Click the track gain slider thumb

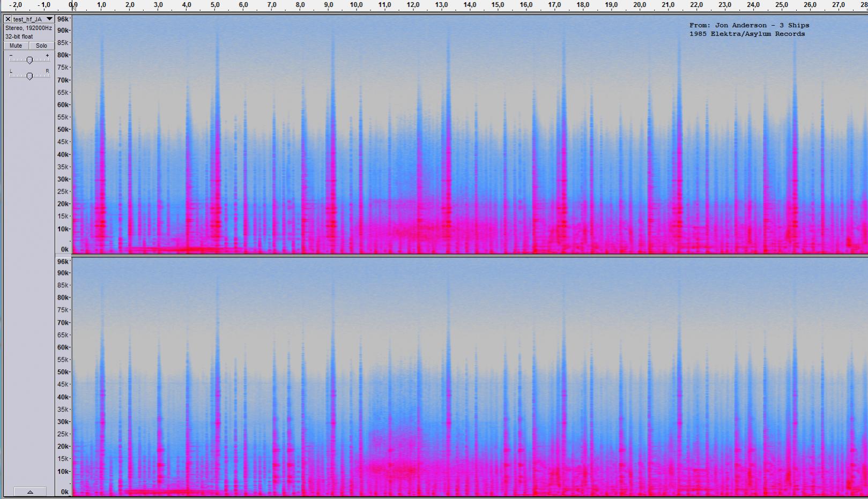(x=29, y=60)
